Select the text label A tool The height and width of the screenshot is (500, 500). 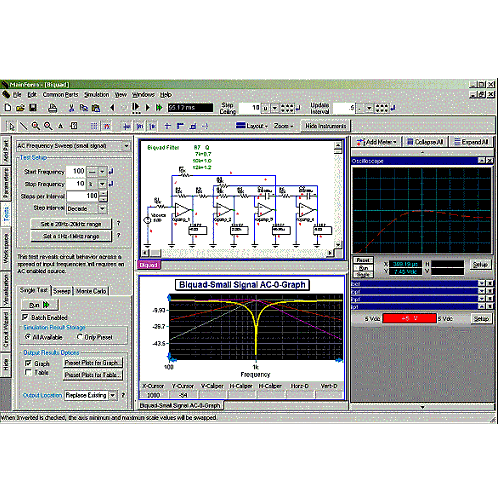coord(60,126)
